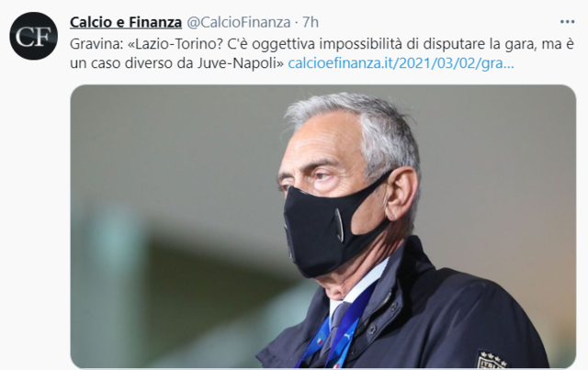Image resolution: width=588 pixels, height=370 pixels.
Task: Follow the calcioefinanza.it article link
Action: tap(401, 63)
